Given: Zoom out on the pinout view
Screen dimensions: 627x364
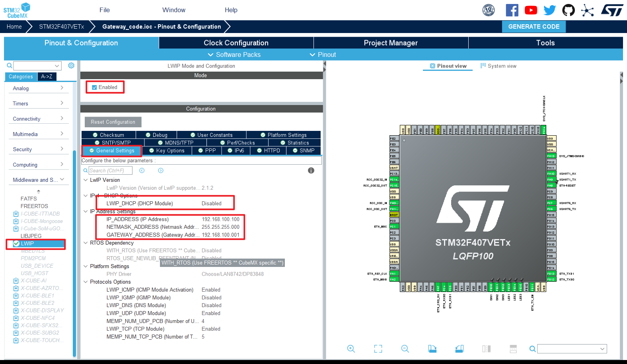Looking at the screenshot, I should coord(405,348).
